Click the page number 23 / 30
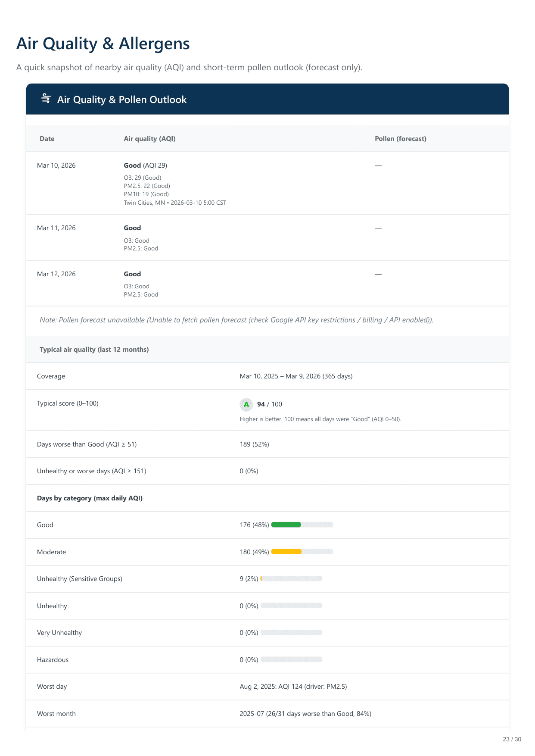The height and width of the screenshot is (756, 535). point(512,739)
